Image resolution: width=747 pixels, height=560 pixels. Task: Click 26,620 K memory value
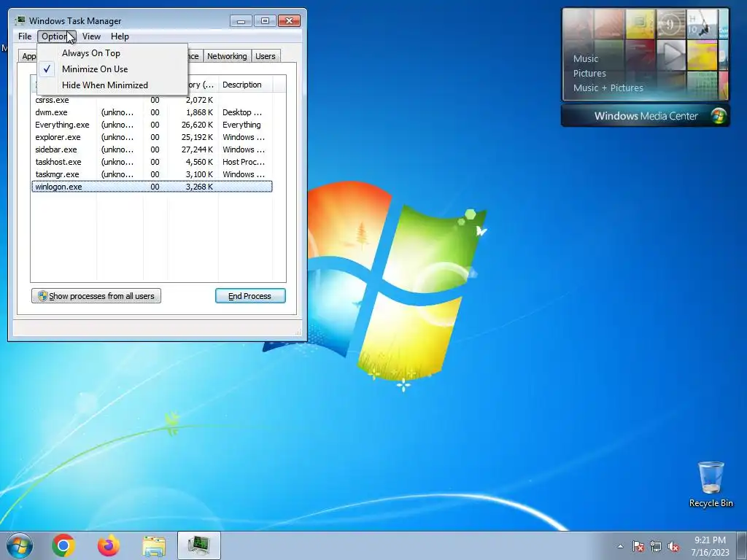(197, 125)
